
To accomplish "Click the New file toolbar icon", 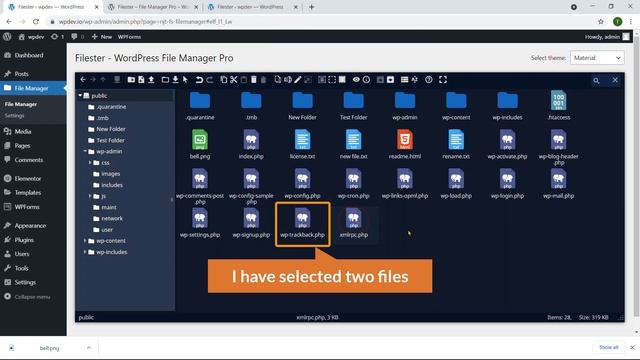I will coord(141,80).
